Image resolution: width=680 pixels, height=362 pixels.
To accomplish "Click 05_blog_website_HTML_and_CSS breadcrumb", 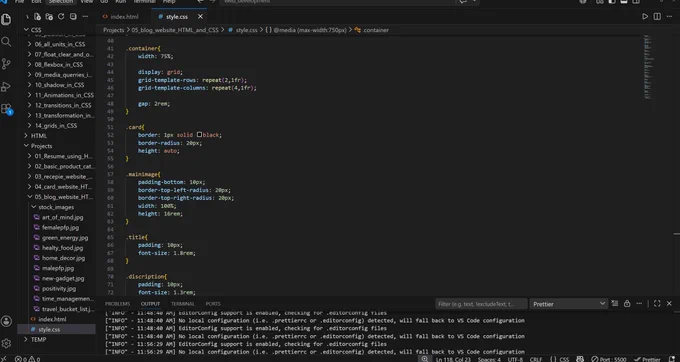I will click(x=175, y=30).
